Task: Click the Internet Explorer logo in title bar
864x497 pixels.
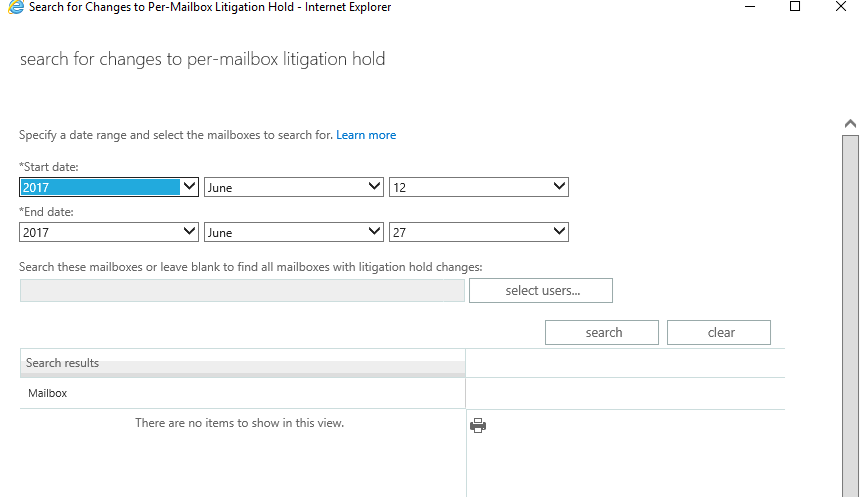Action: [16, 7]
